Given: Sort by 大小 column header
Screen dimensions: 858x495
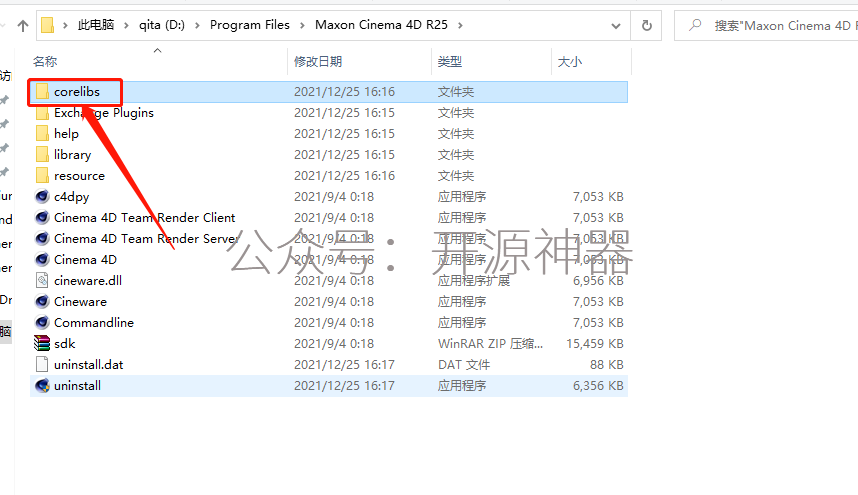Looking at the screenshot, I should pos(570,62).
